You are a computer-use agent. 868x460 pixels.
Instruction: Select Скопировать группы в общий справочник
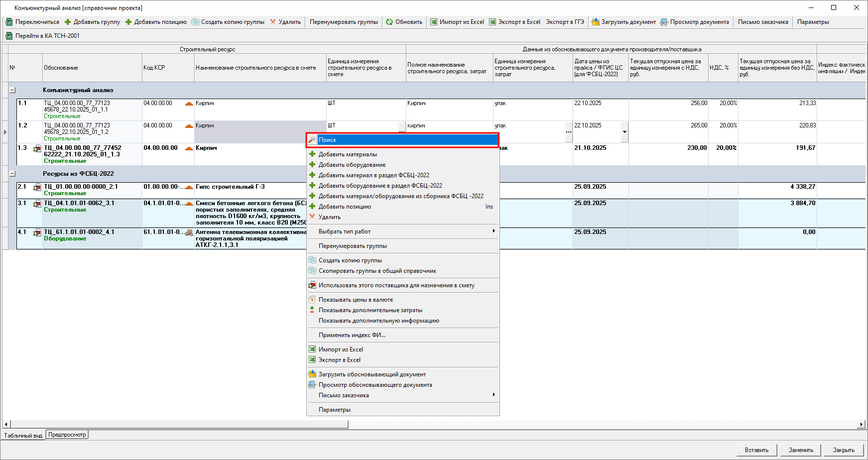pos(402,271)
